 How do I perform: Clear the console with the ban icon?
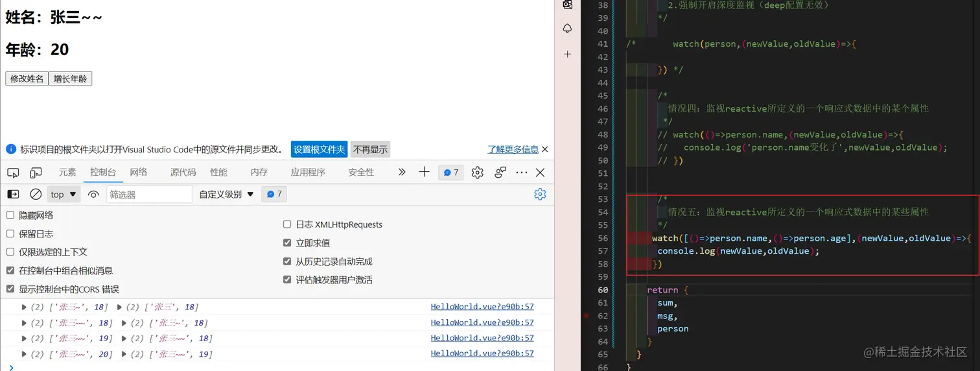[x=36, y=194]
